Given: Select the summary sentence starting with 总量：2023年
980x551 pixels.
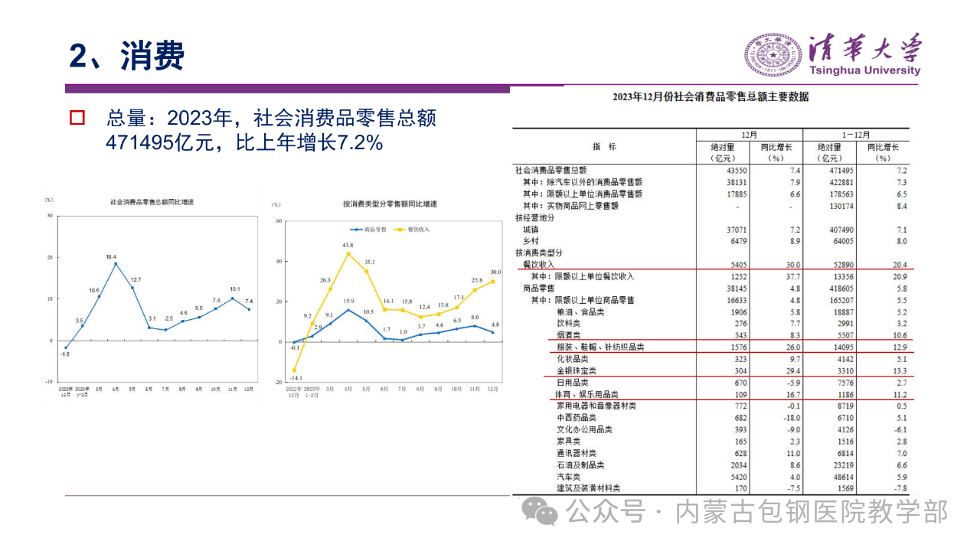Looking at the screenshot, I should click(271, 130).
